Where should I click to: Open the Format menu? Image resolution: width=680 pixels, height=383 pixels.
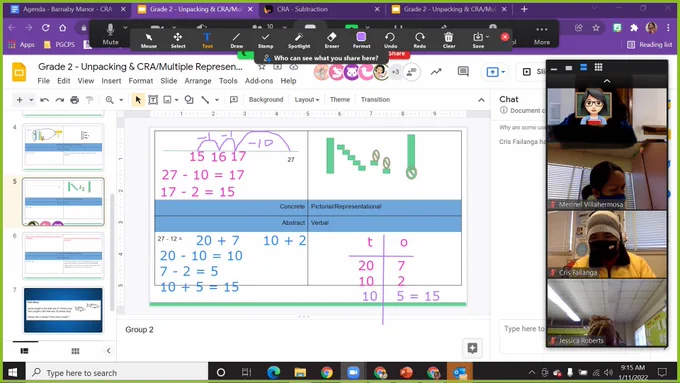pos(141,81)
